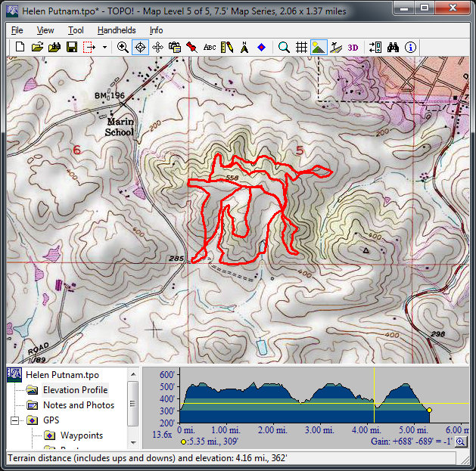Select the Abc text label tool
This screenshot has height=471, width=476.
(x=210, y=47)
